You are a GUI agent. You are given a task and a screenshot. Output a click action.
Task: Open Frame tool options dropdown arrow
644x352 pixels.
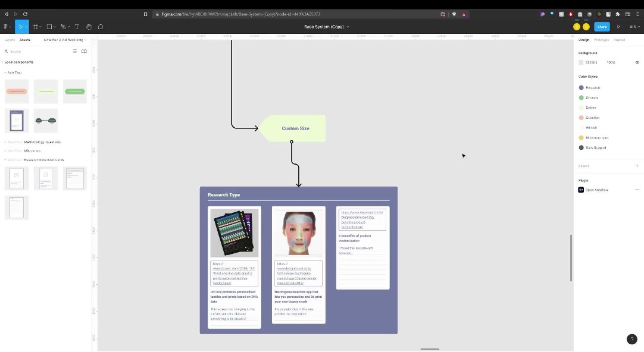point(40,27)
